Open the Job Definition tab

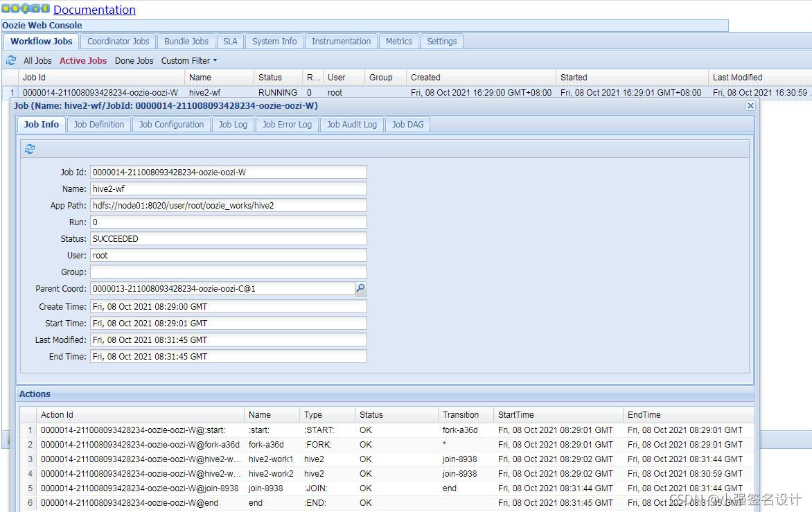(x=99, y=124)
